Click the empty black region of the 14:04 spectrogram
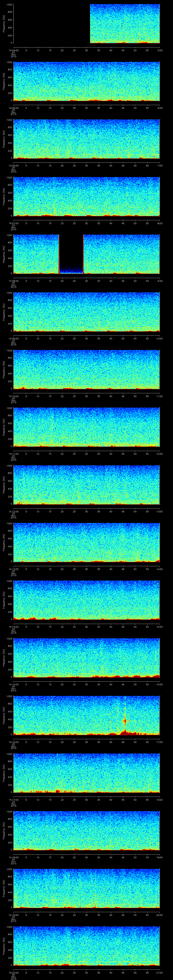 52,24
